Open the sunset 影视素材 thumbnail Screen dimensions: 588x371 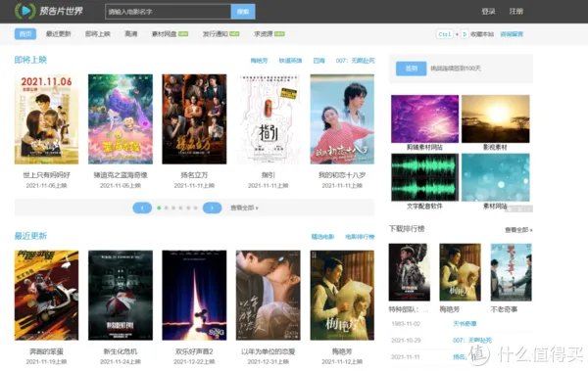click(495, 118)
